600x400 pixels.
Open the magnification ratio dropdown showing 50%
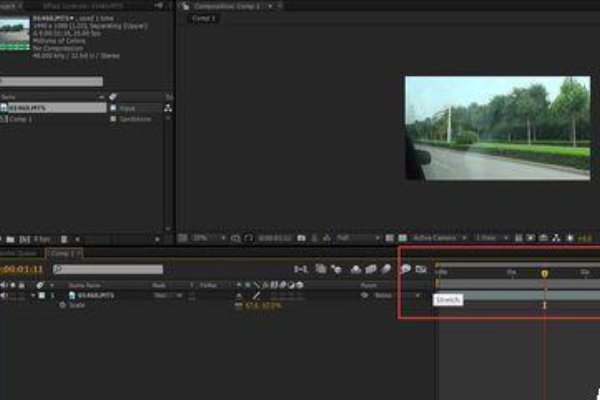(x=201, y=239)
